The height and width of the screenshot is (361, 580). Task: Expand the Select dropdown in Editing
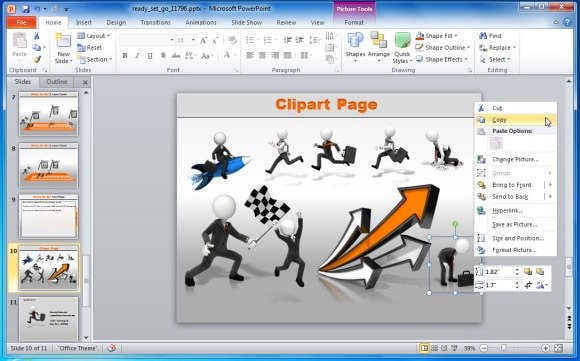(x=495, y=59)
